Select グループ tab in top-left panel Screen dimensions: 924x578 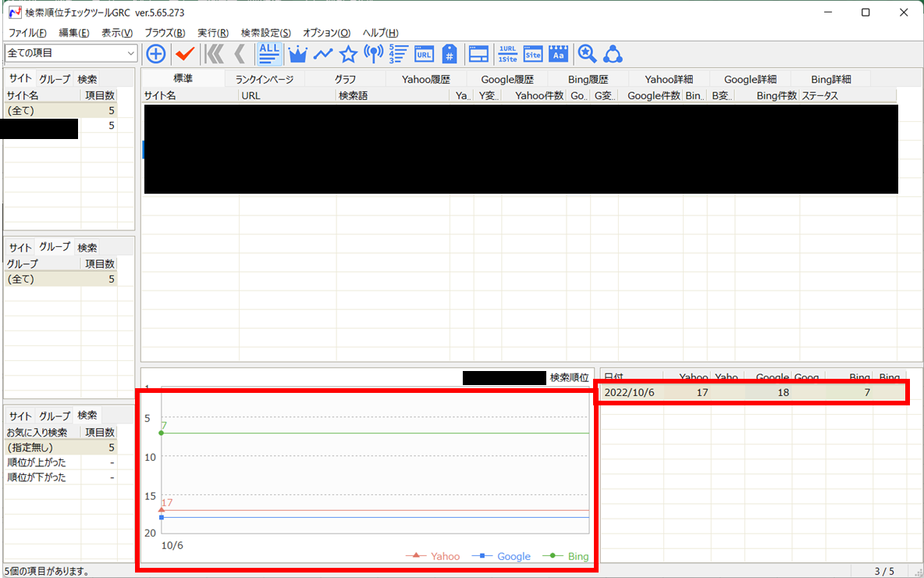[x=55, y=79]
